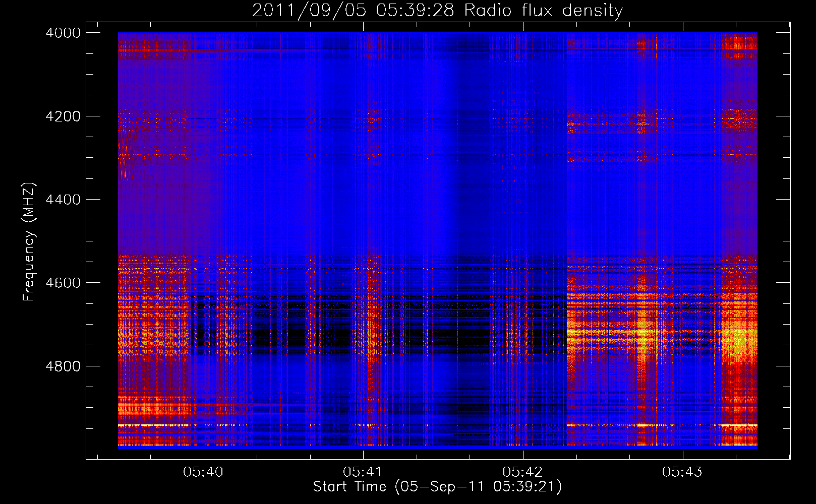
Task: Click the 4000 frequency axis label
Action: point(63,33)
